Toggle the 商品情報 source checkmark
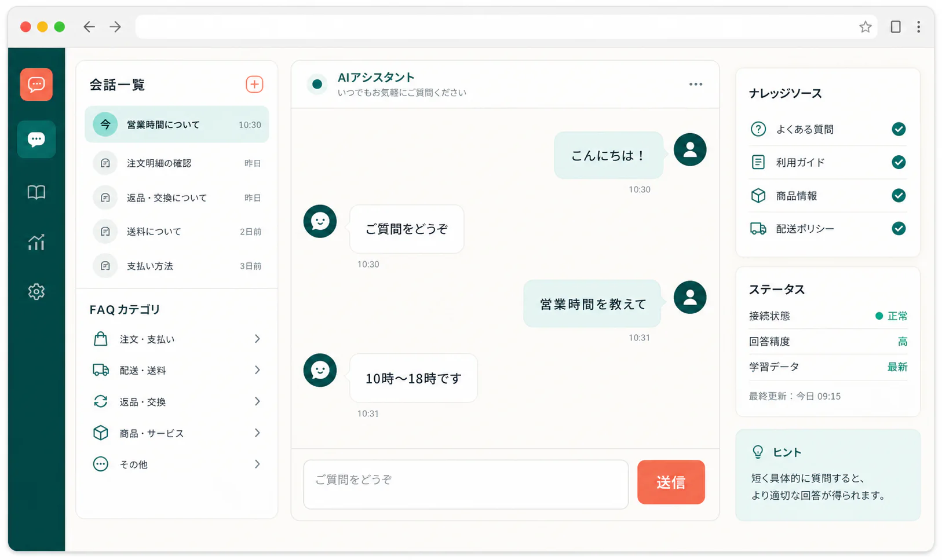The height and width of the screenshot is (560, 942). (899, 196)
